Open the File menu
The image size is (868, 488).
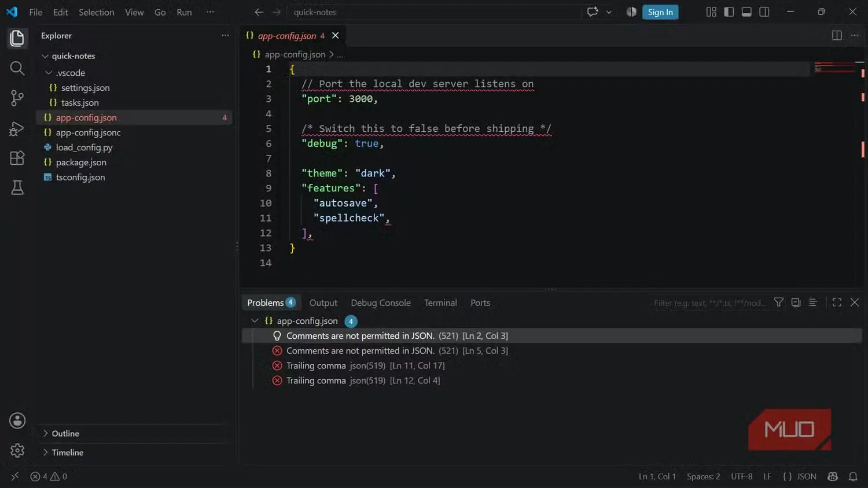[36, 12]
